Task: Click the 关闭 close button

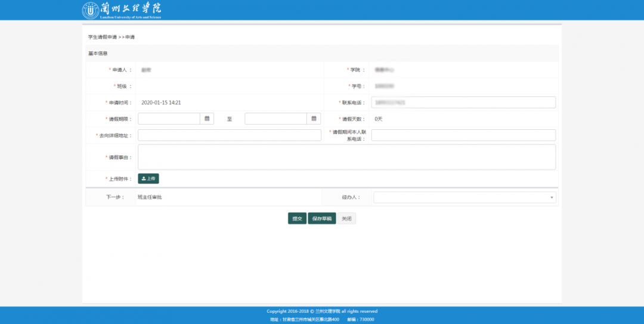Action: click(346, 219)
